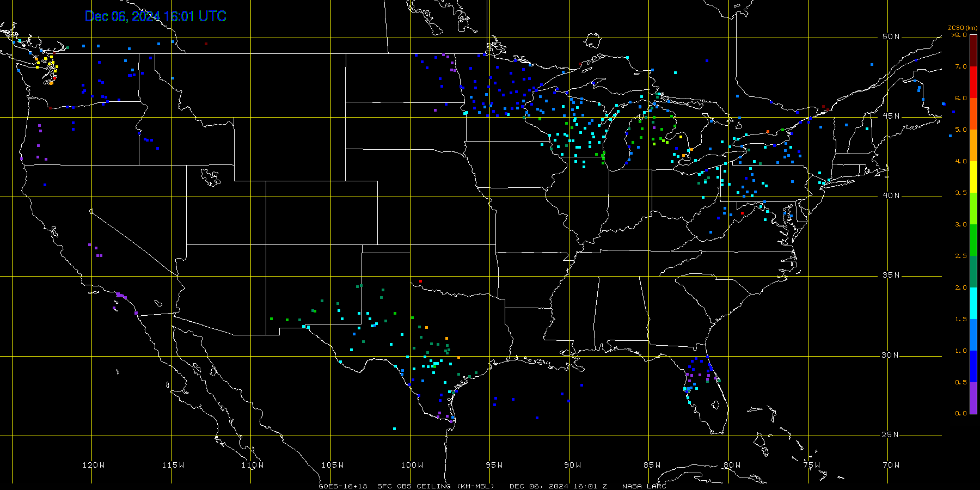The height and width of the screenshot is (490, 980).
Task: Click the 70 W longitude label
Action: tap(891, 465)
